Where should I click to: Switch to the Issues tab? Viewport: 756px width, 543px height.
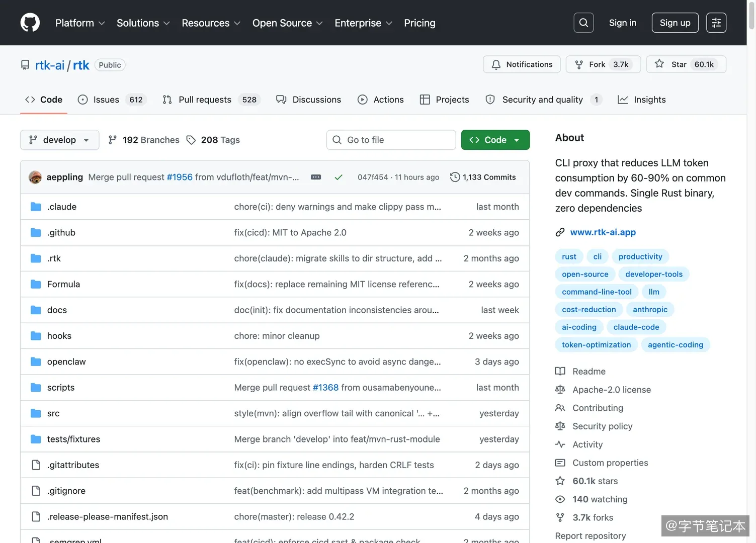pos(112,100)
